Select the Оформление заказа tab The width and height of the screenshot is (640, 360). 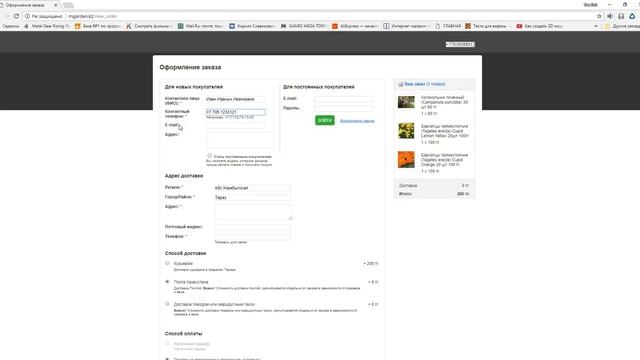(x=28, y=5)
